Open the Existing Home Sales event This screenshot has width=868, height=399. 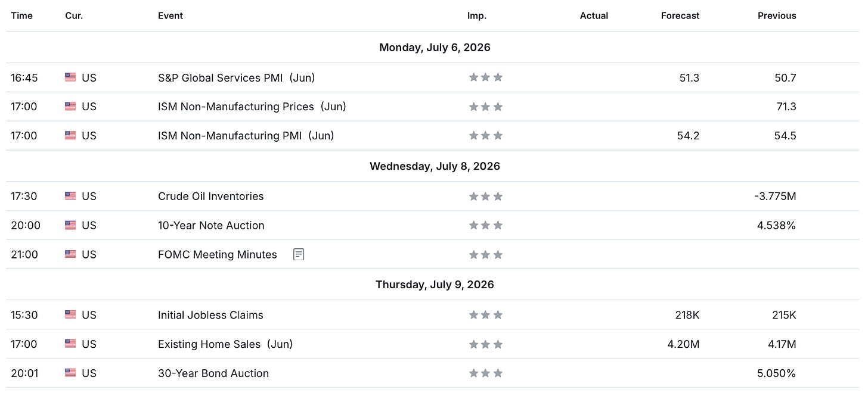point(225,344)
